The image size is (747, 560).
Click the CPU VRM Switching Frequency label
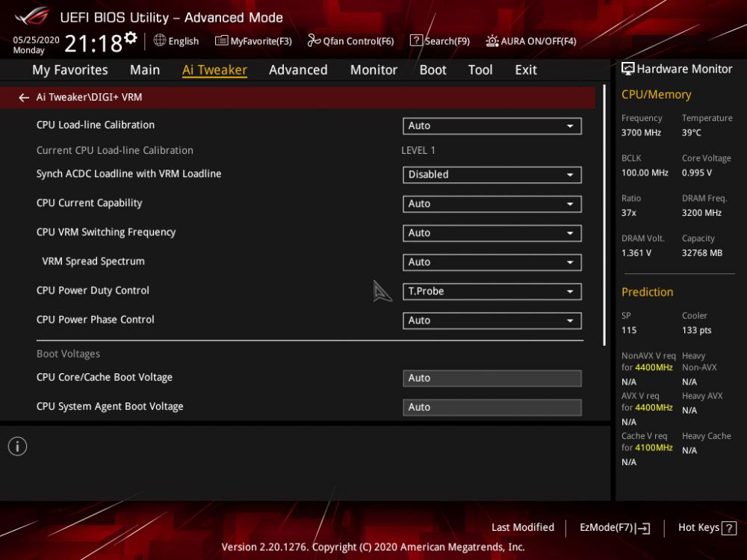click(106, 232)
